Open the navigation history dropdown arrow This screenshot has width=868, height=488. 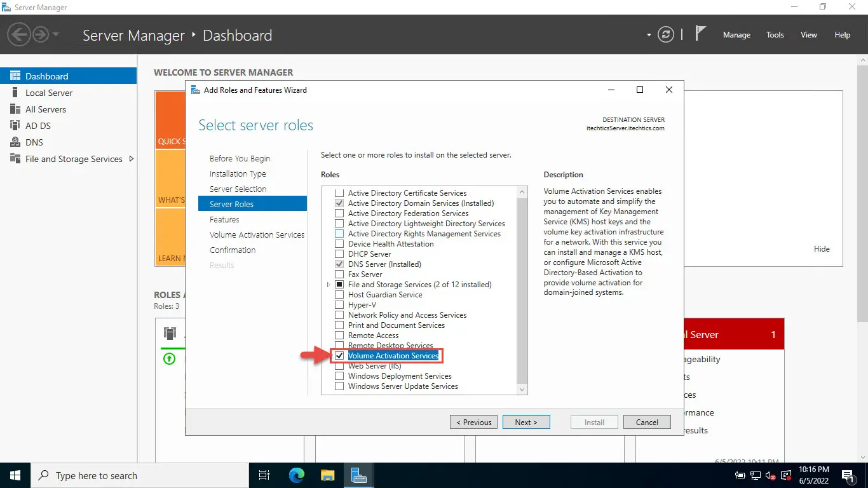click(x=56, y=34)
